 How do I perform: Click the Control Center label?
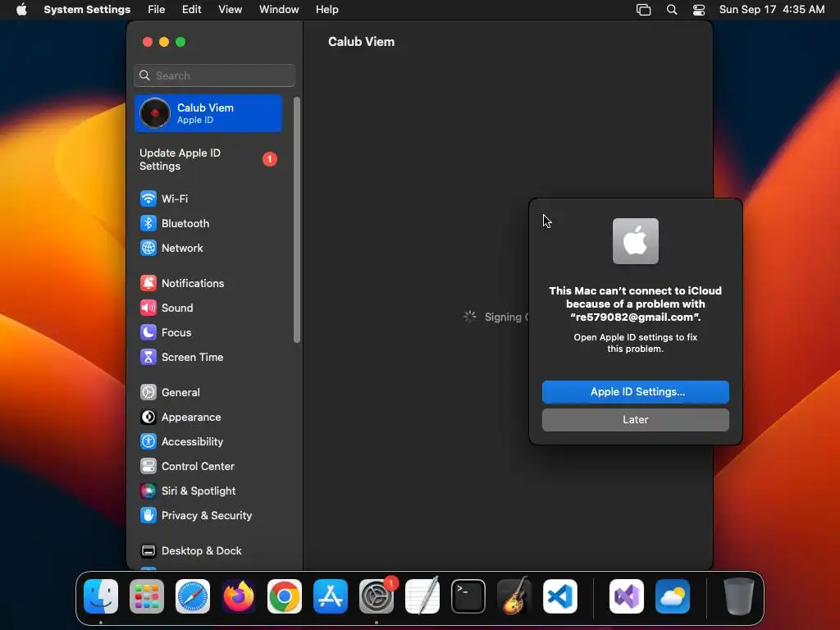tap(198, 467)
